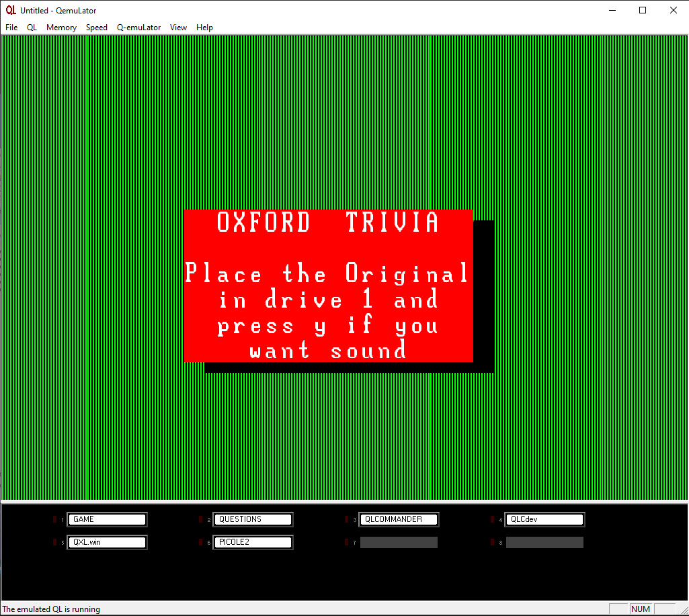This screenshot has width=689, height=616.
Task: Click the drive 7 activity LED
Action: (x=347, y=542)
